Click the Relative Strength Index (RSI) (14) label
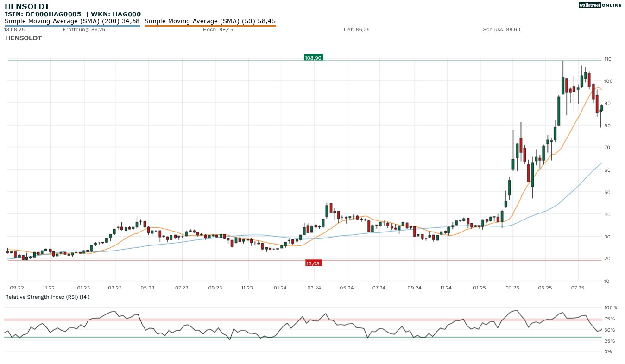The width and height of the screenshot is (625, 364). click(x=47, y=297)
